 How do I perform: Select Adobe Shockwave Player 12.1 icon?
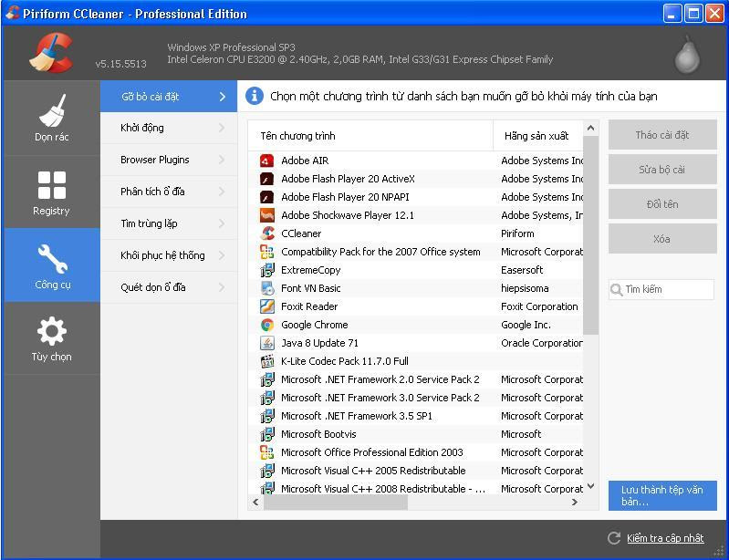click(x=266, y=215)
